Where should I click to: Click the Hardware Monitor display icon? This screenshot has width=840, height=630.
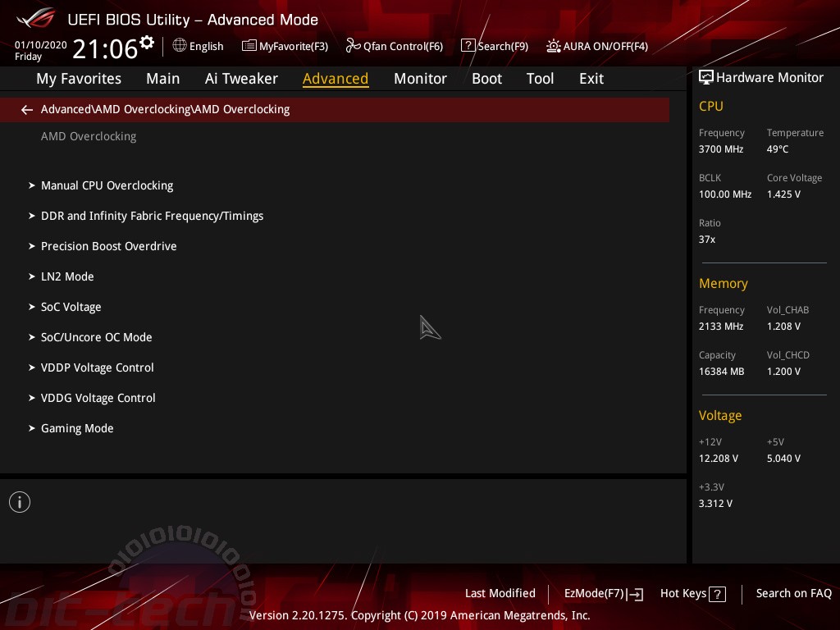tap(706, 78)
